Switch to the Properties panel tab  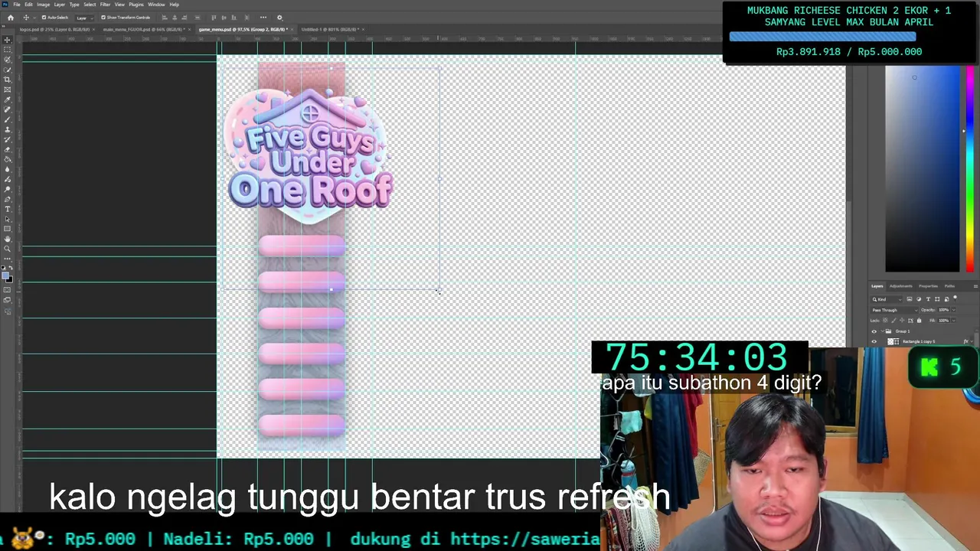928,286
